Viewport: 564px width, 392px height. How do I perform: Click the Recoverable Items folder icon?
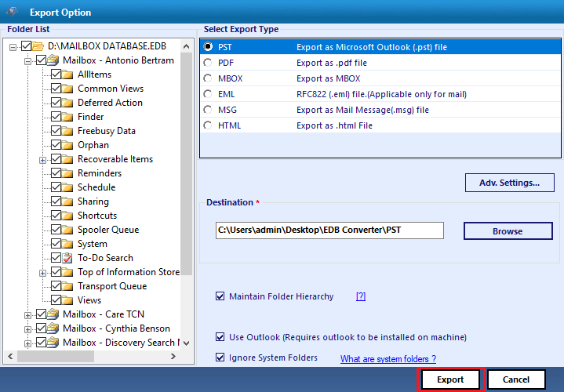(x=68, y=159)
